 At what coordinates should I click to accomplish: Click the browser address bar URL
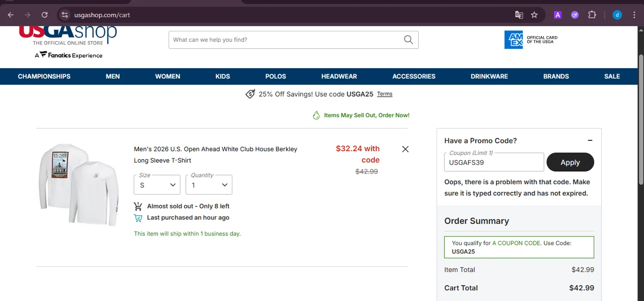point(102,15)
